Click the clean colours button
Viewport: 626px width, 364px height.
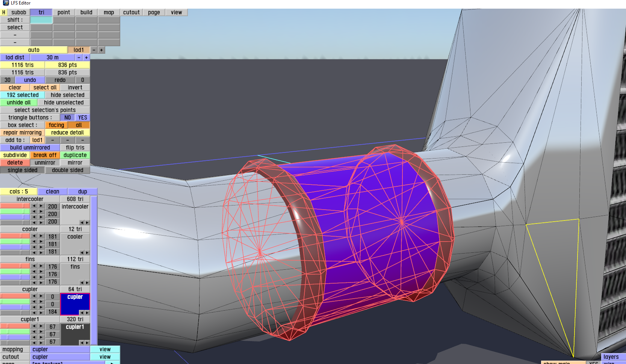click(x=53, y=192)
